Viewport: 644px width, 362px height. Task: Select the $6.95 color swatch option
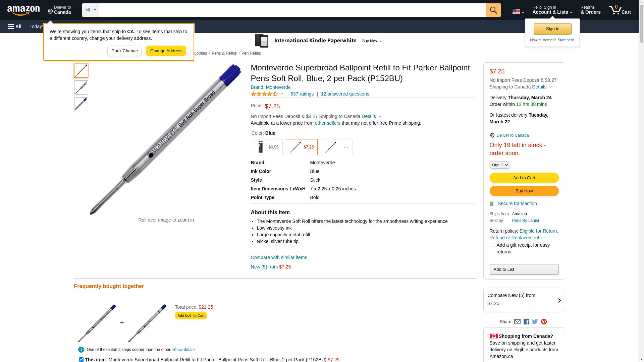click(267, 147)
